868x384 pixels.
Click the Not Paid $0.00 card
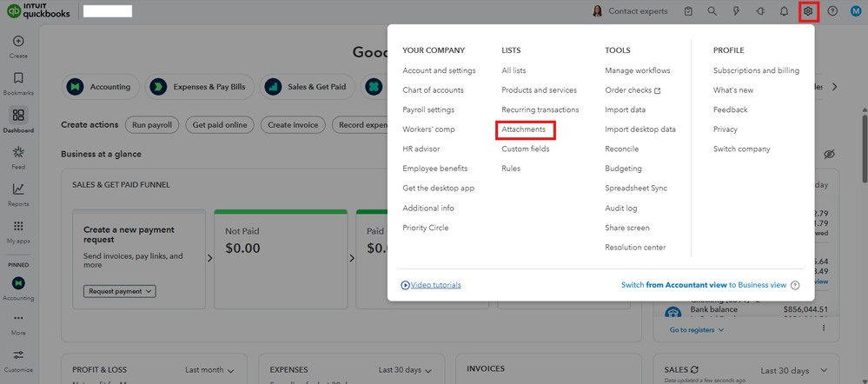(281, 259)
